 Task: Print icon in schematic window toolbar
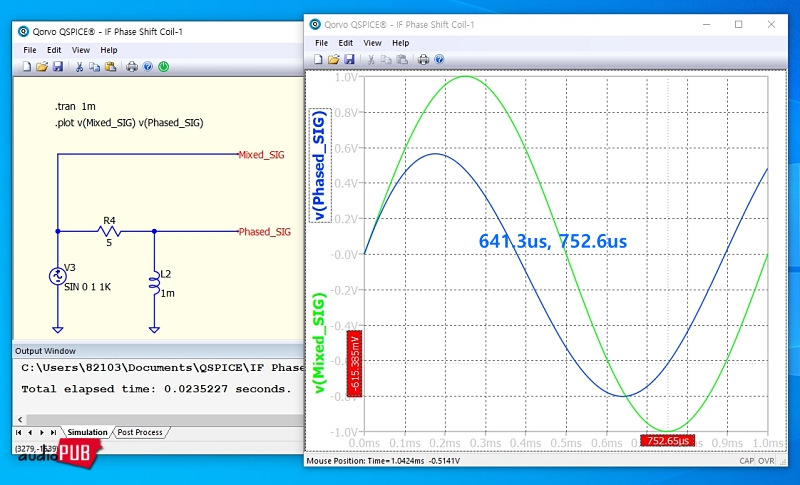tap(132, 67)
